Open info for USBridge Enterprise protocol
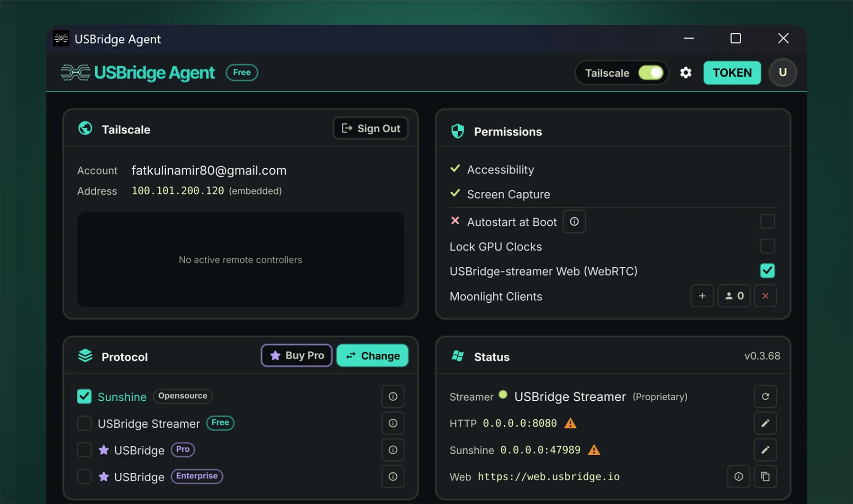Screen dimensions: 853x504 click(x=393, y=477)
